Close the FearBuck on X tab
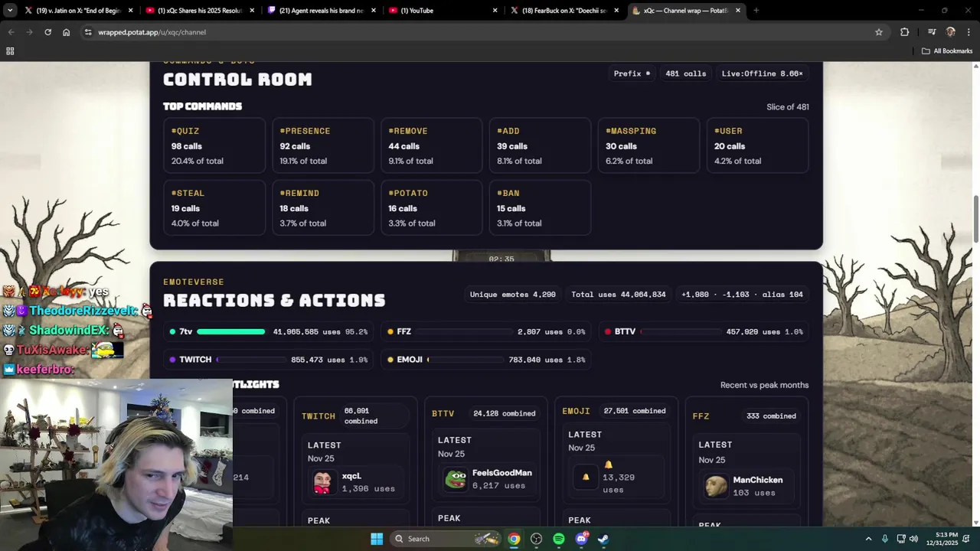Viewport: 980px width, 551px height. pos(616,10)
